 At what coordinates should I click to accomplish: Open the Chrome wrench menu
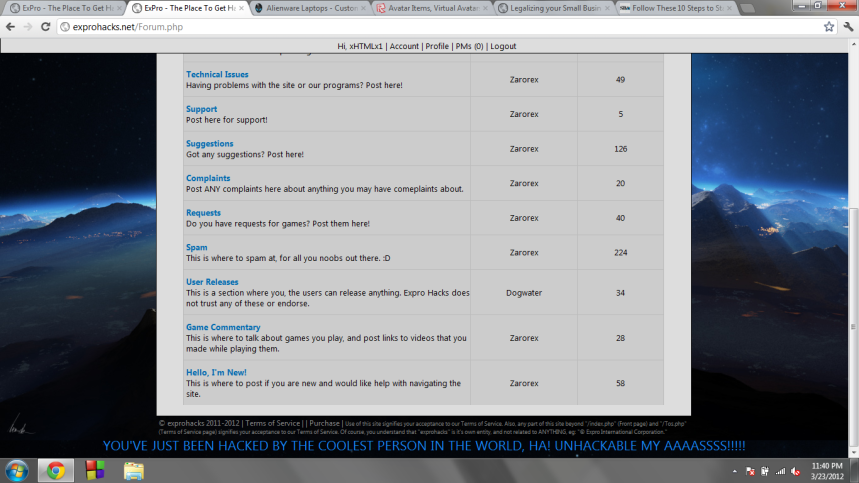(x=848, y=27)
